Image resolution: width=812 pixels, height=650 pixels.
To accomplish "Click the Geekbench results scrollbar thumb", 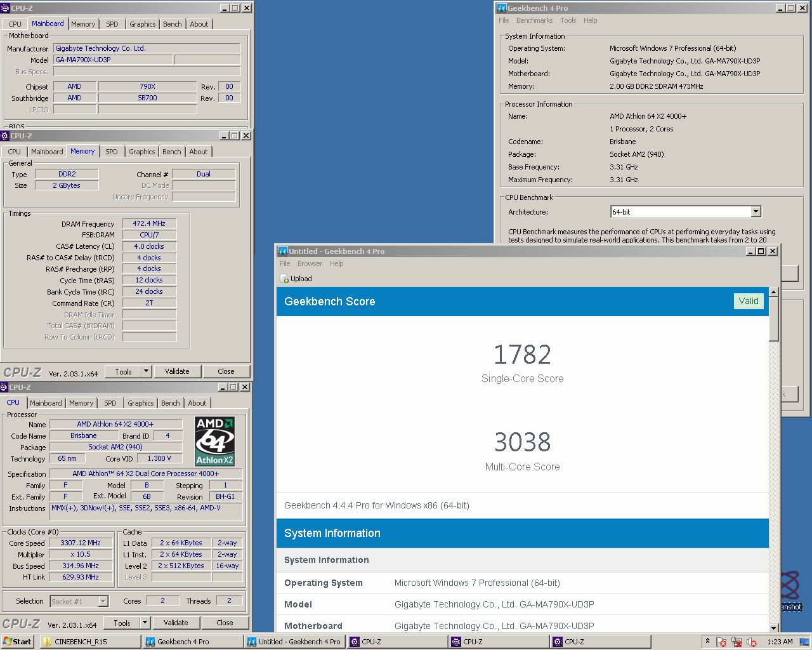I will click(773, 319).
